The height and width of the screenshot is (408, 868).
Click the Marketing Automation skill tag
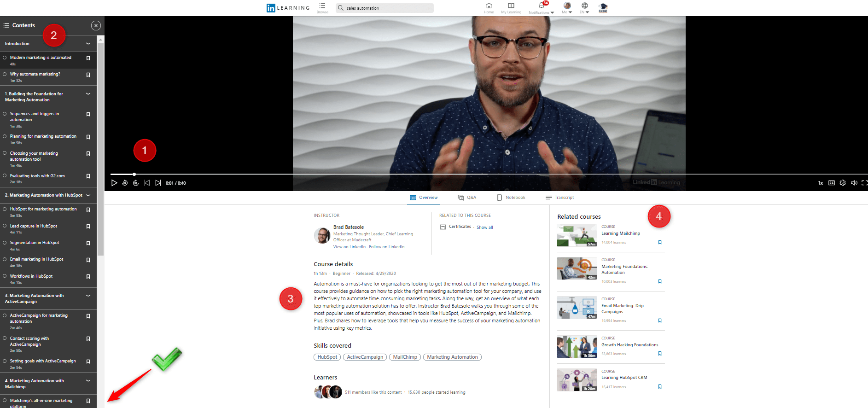click(x=452, y=357)
